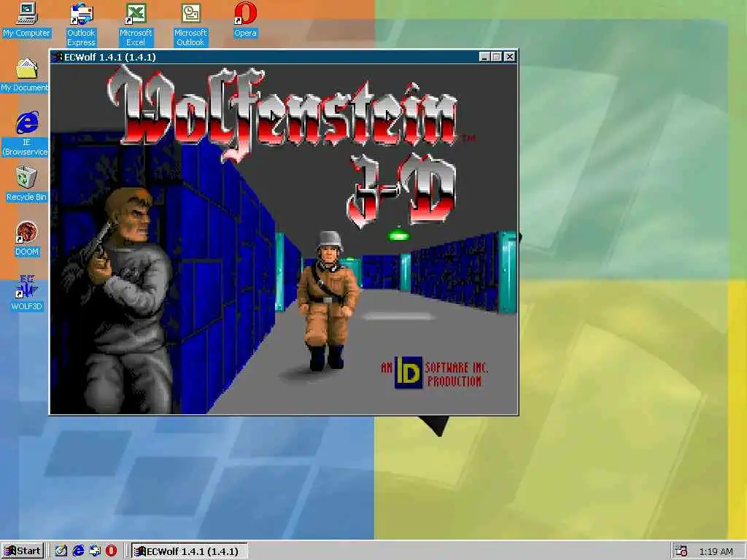This screenshot has height=560, width=747.
Task: Select the WOLF3D desktop shortcut
Action: tap(27, 293)
